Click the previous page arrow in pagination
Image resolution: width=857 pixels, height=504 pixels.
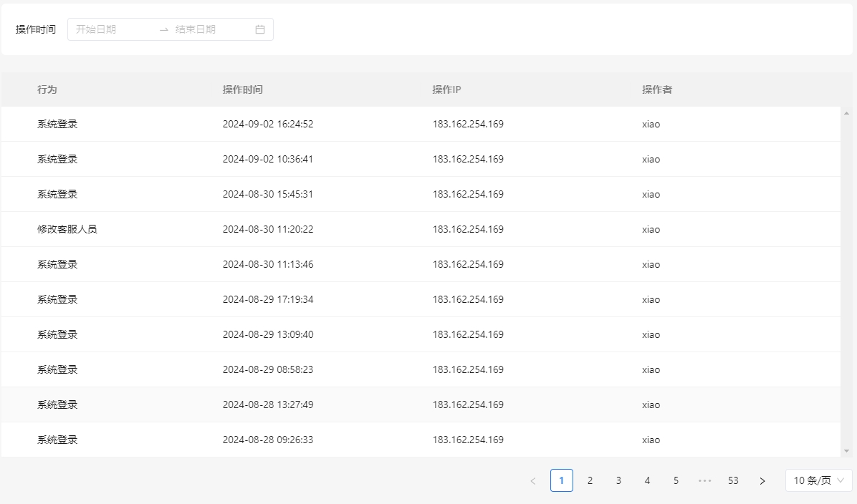tap(532, 481)
